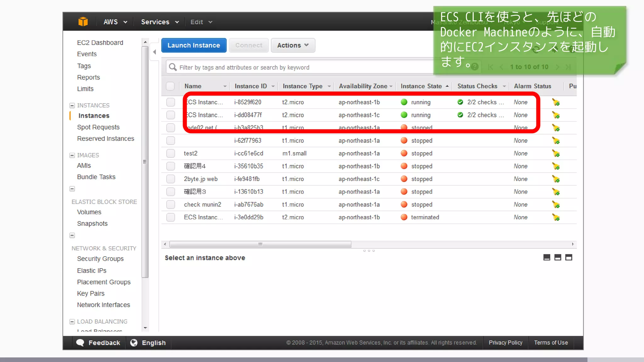Click the tag icon in i-13610b13 row

click(556, 192)
